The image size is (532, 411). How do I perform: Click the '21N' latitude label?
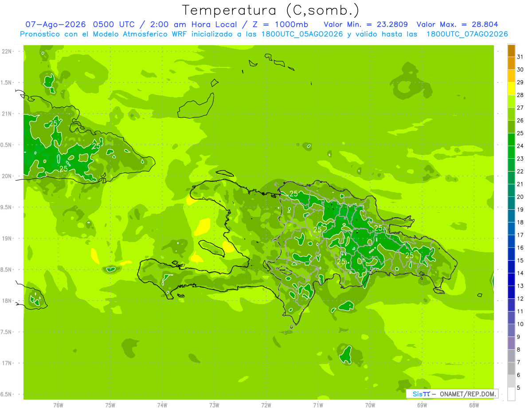tap(7, 114)
